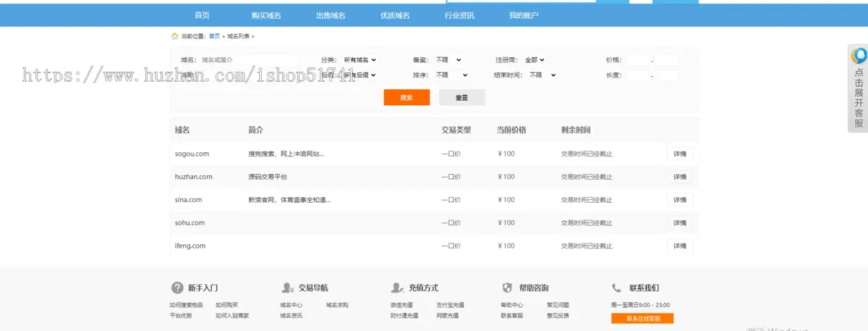Click the 重置 reset button

click(461, 97)
